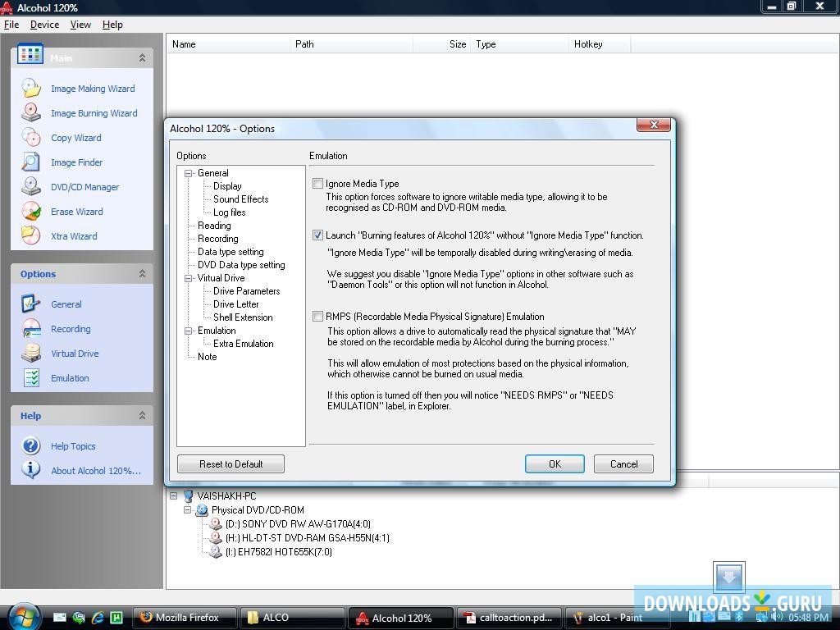This screenshot has width=840, height=630.
Task: Open the Device menu
Action: [x=44, y=25]
